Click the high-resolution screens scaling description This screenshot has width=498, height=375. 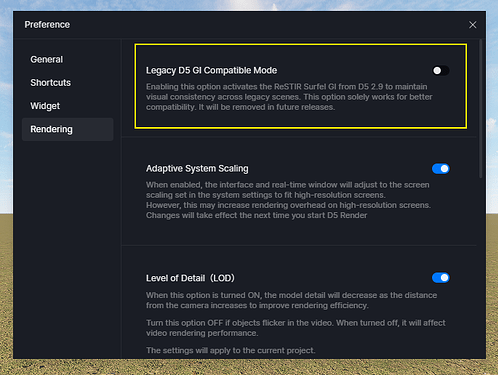(x=288, y=200)
